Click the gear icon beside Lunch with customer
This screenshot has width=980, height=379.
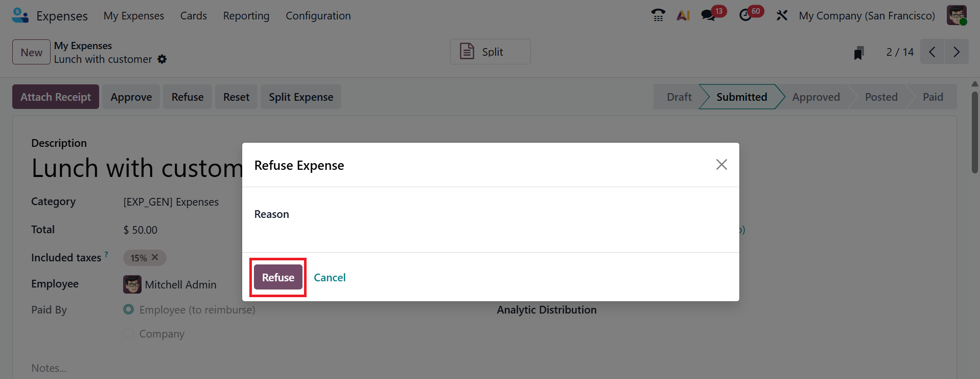coord(162,59)
